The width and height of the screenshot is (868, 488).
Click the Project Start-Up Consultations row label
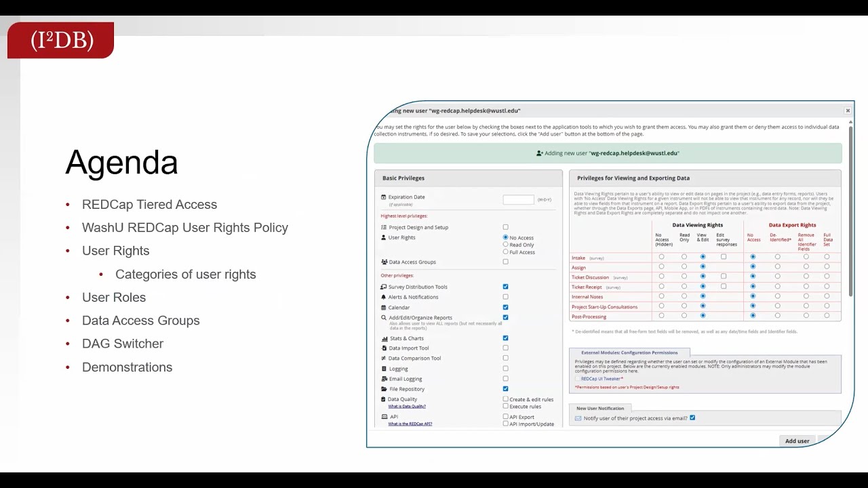tap(605, 306)
